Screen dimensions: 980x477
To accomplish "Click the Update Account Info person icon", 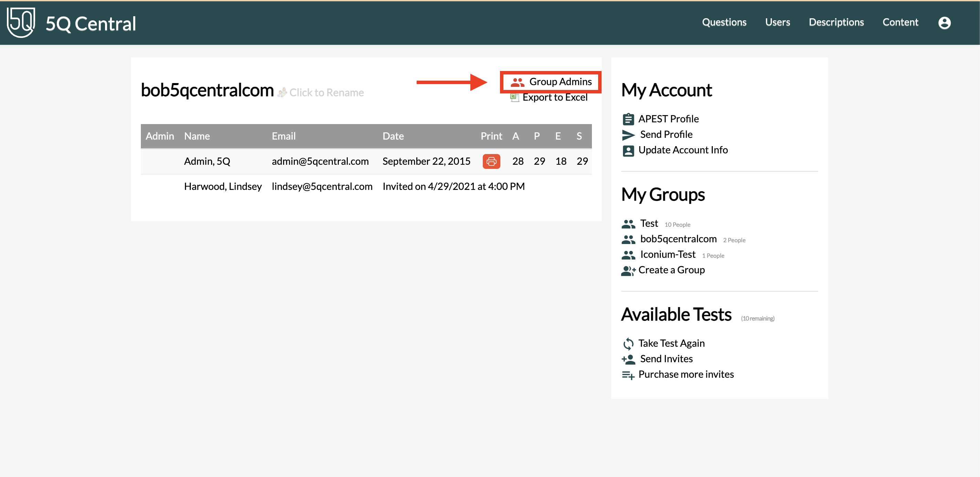I will point(628,151).
